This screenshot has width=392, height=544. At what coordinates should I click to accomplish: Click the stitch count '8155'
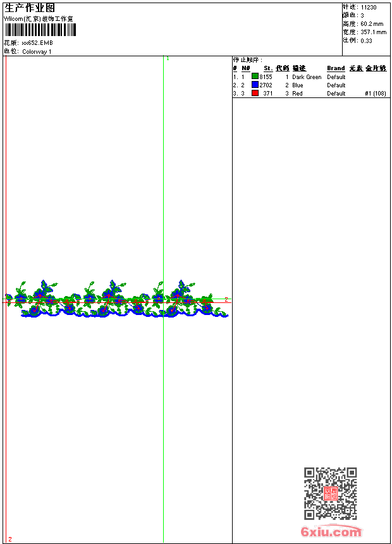coord(266,77)
